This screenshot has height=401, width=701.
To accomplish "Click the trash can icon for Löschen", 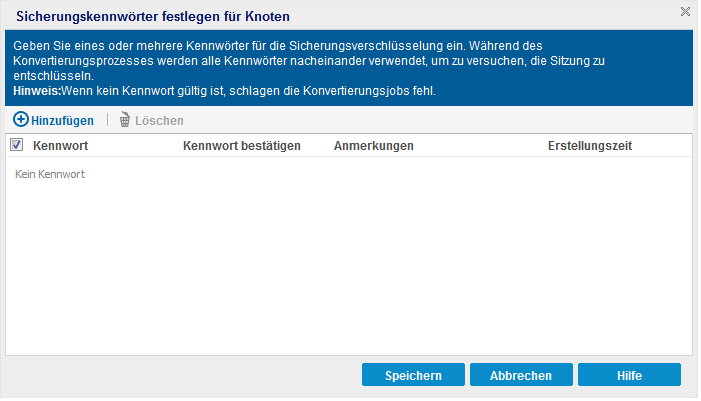I will [125, 120].
